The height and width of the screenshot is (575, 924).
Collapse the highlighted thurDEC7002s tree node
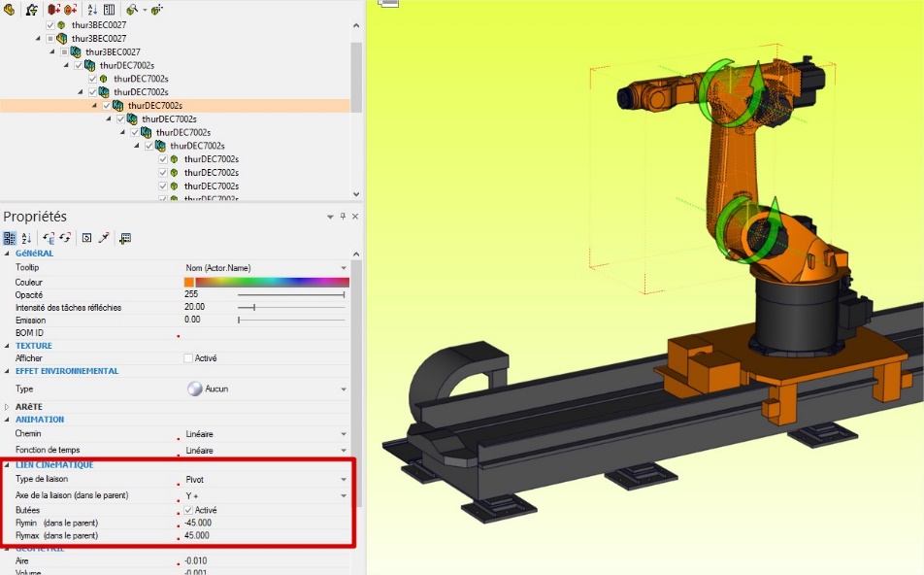tap(94, 106)
